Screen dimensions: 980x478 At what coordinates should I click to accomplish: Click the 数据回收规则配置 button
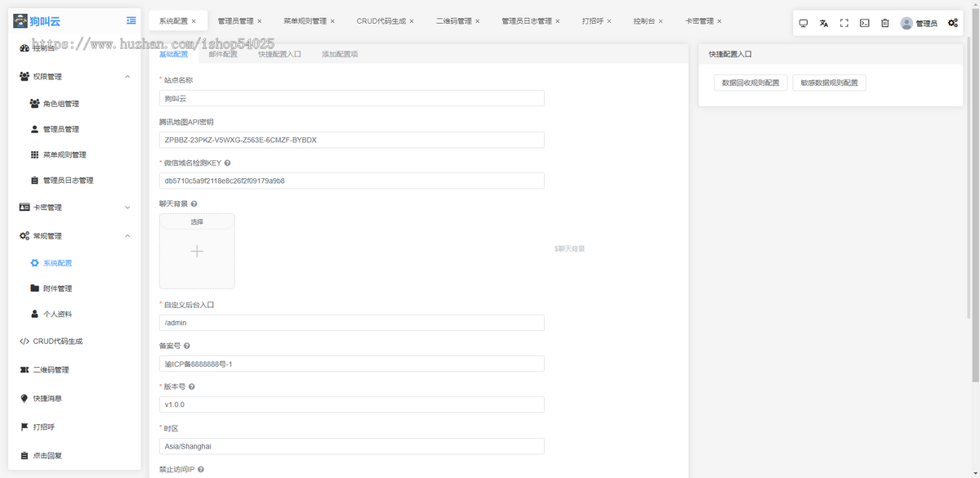tap(751, 83)
